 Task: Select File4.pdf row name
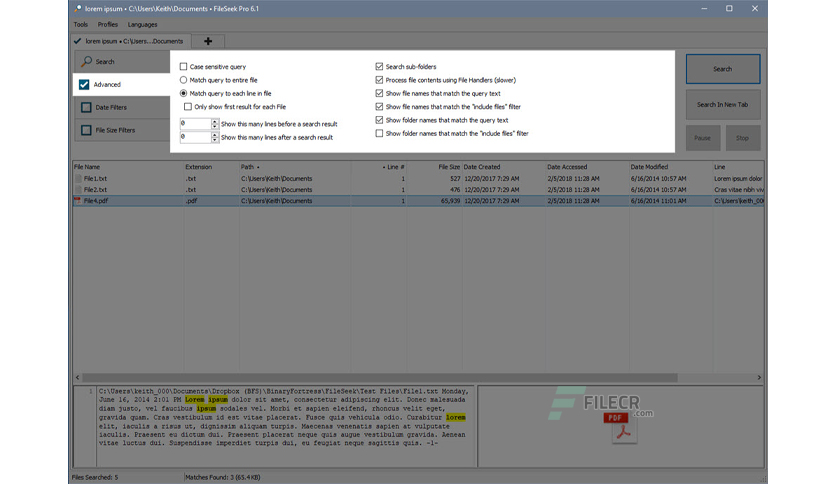[x=96, y=201]
